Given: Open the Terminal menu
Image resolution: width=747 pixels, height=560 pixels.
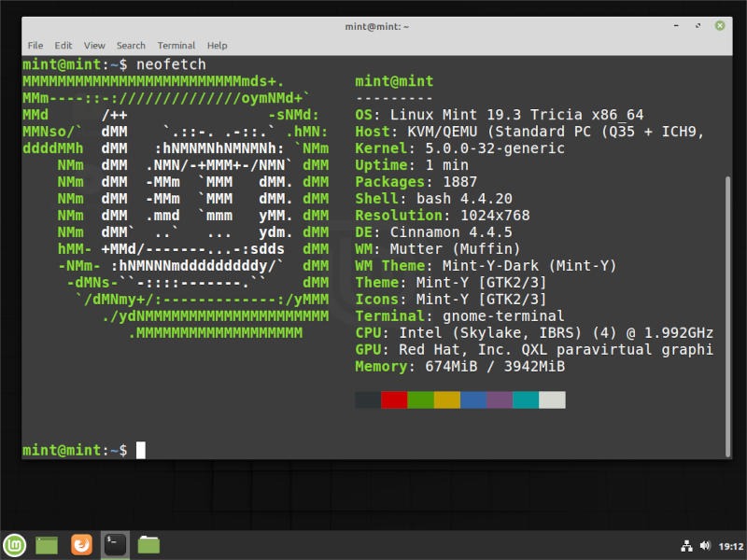Looking at the screenshot, I should point(175,45).
